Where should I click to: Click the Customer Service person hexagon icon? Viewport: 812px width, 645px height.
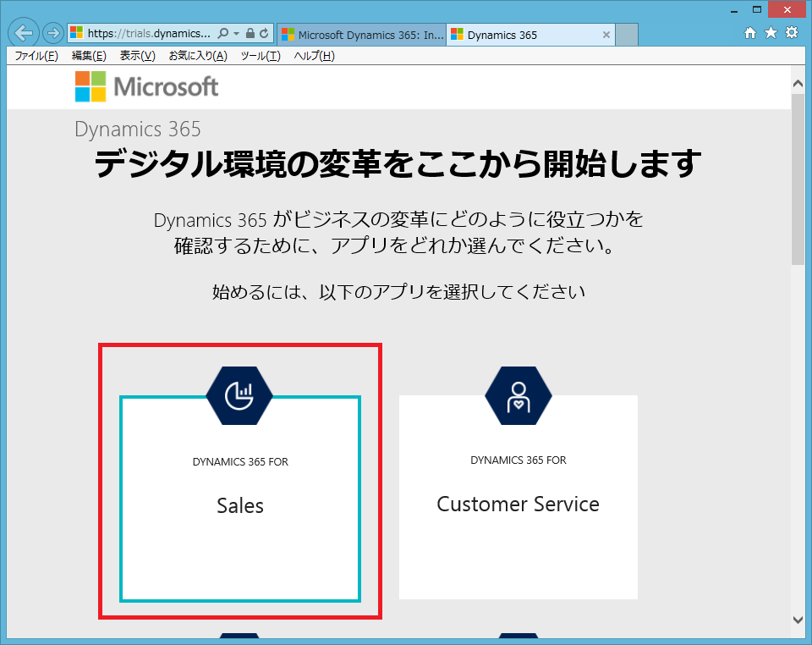point(518,396)
